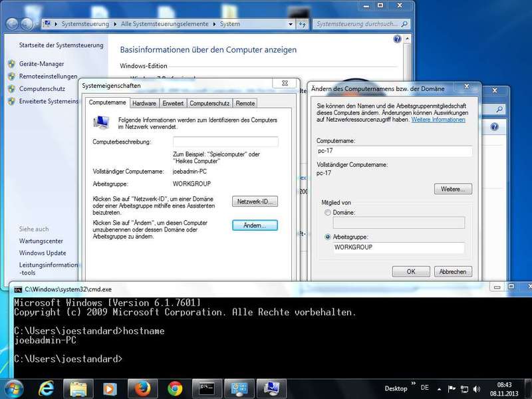This screenshot has height=399, width=532.
Task: Click the Computername field containing pc-17
Action: point(394,151)
